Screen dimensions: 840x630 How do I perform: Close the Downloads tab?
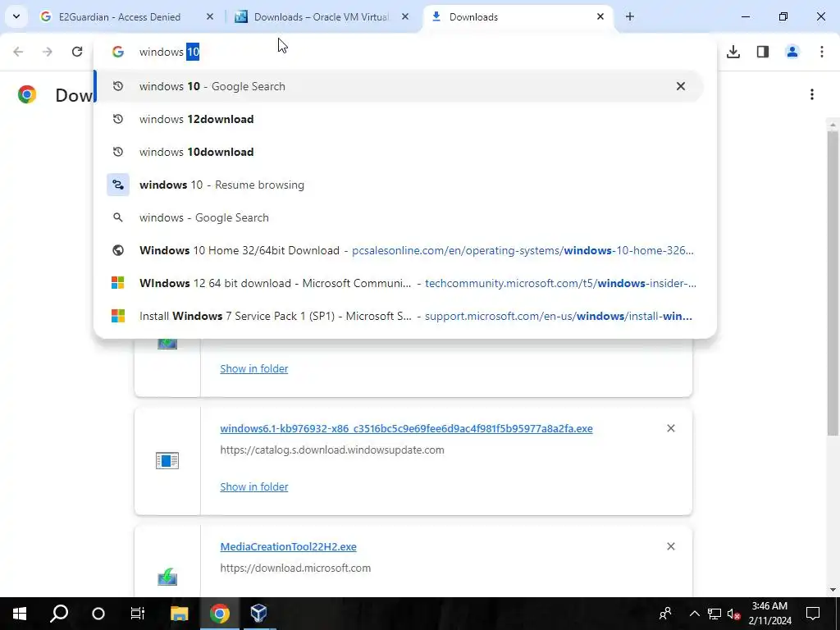coord(600,16)
